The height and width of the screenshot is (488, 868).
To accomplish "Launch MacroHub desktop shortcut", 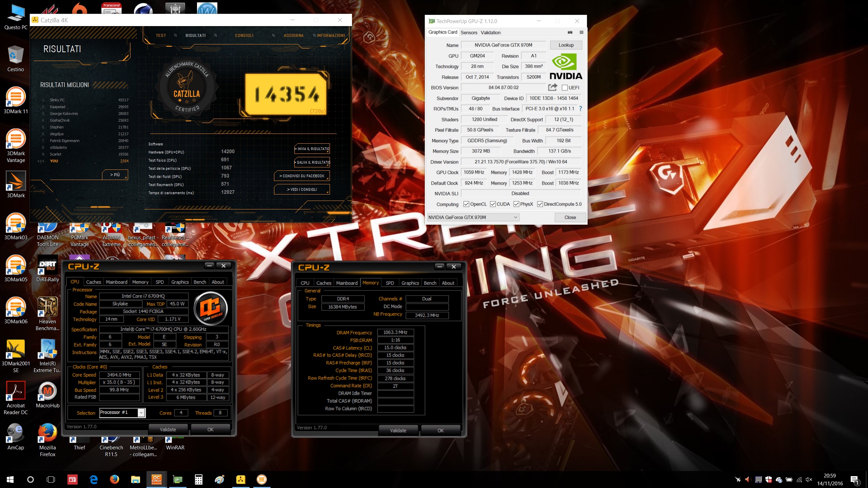I will pyautogui.click(x=47, y=395).
